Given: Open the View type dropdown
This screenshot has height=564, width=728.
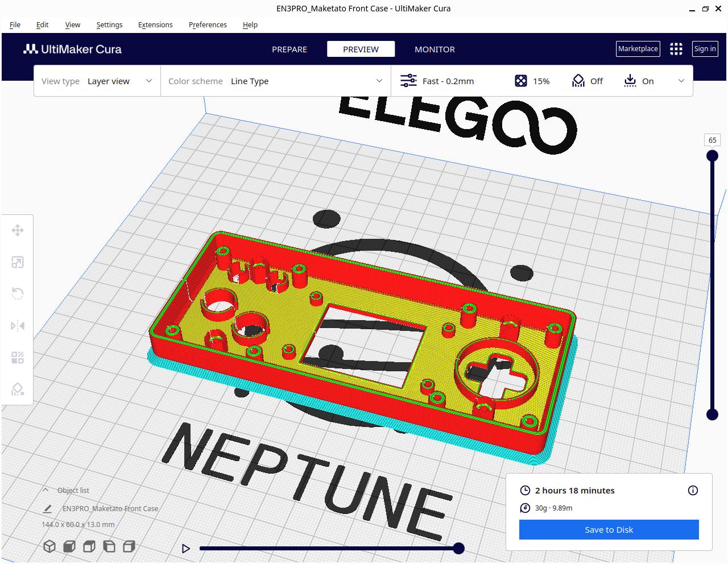Looking at the screenshot, I should pyautogui.click(x=97, y=81).
